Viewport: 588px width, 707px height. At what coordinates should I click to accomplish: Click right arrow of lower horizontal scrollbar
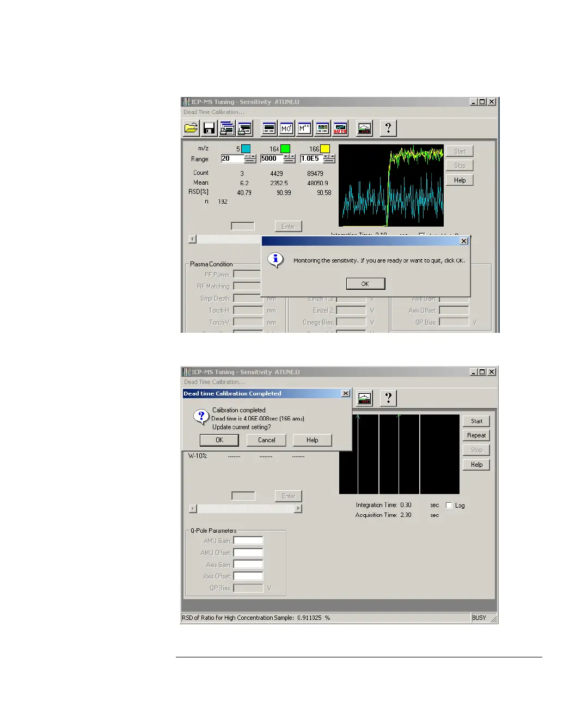298,509
